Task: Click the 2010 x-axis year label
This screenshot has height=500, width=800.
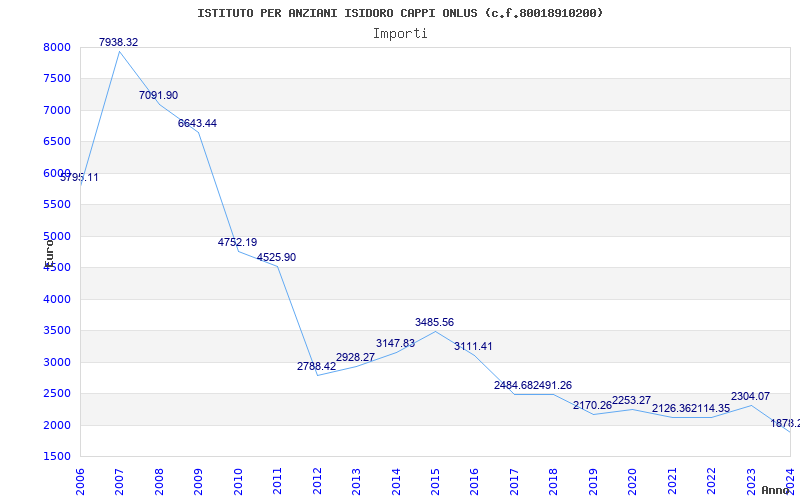Action: tap(238, 481)
